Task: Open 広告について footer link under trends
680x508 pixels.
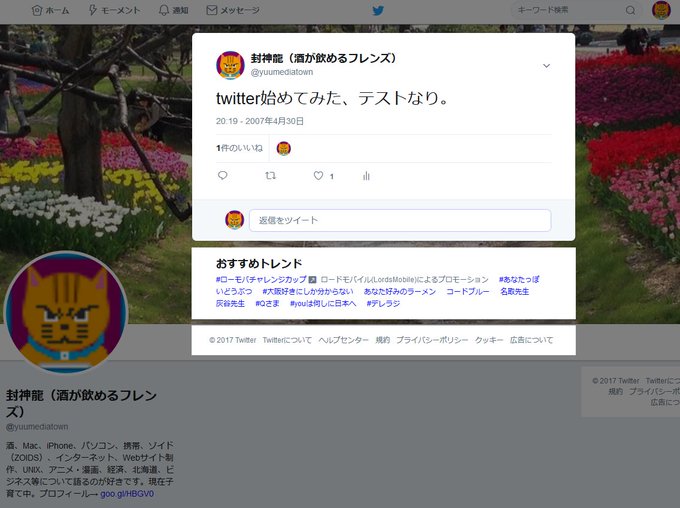Action: [531, 340]
